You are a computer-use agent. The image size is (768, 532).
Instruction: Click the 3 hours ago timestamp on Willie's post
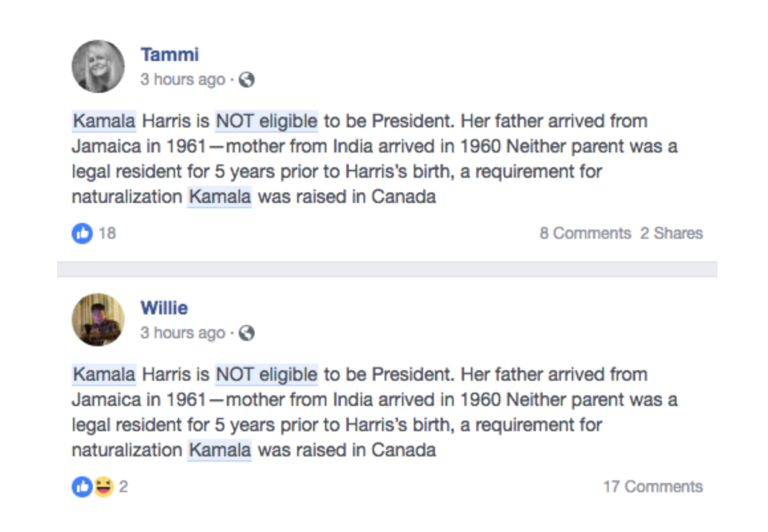182,332
